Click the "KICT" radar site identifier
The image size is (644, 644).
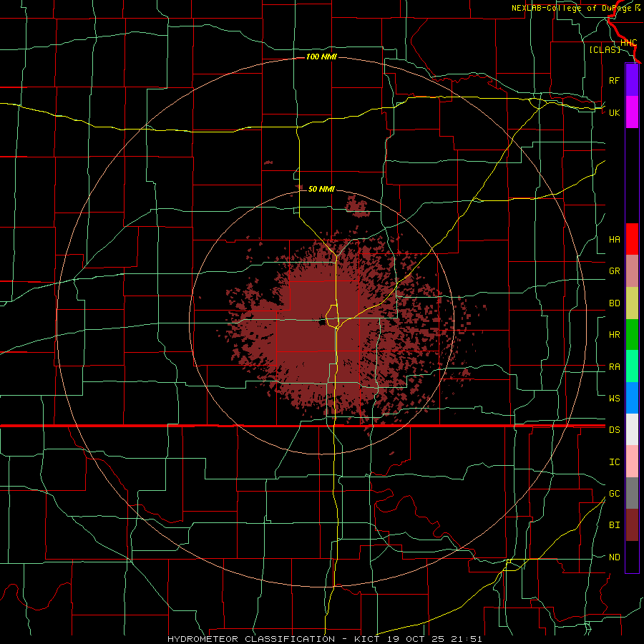coord(366,639)
